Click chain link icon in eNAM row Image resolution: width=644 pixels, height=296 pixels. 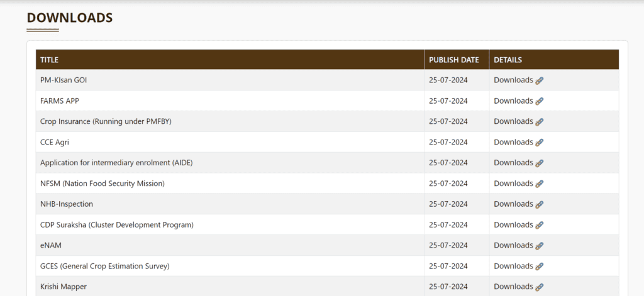(x=539, y=246)
